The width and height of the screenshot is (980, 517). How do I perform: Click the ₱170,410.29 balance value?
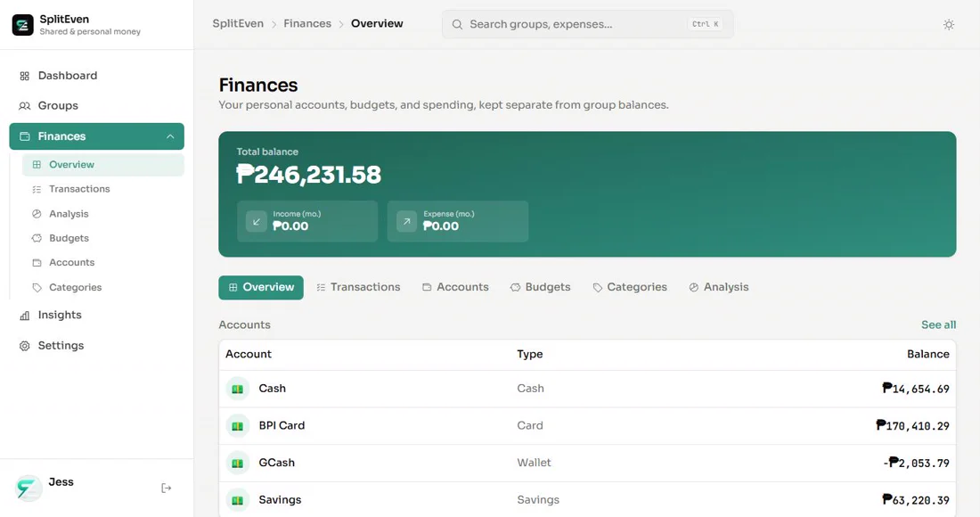912,426
